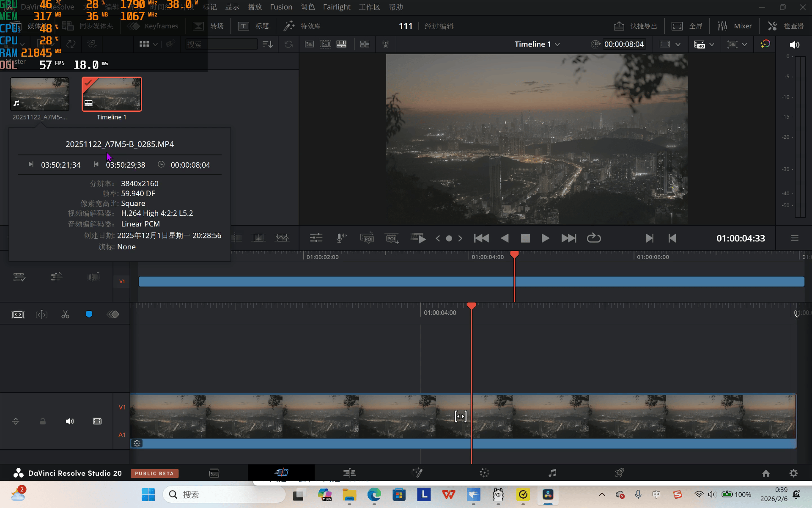This screenshot has height=508, width=812.
Task: Split the clip with the scissors tool
Action: 65,315
